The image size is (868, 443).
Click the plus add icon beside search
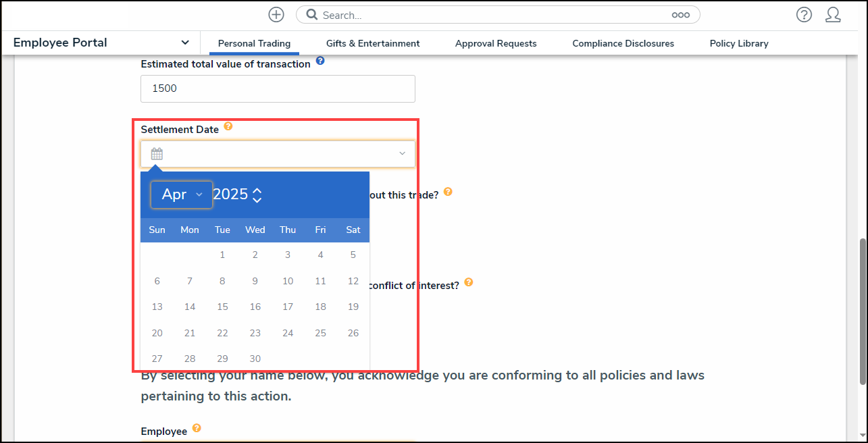[276, 15]
